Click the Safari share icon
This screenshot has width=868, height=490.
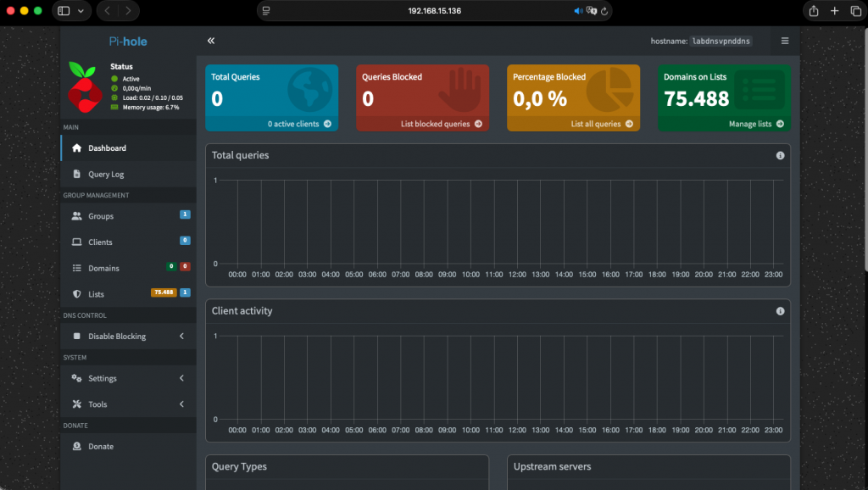814,11
